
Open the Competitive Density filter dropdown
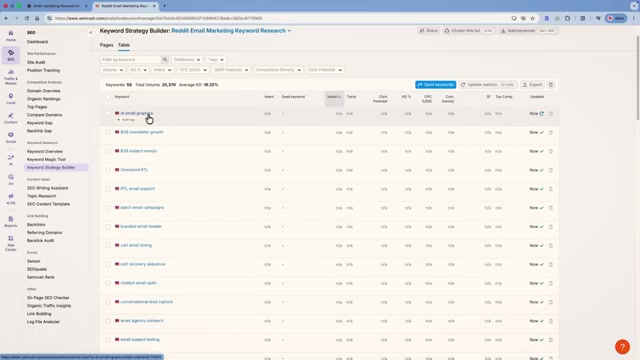(x=278, y=70)
